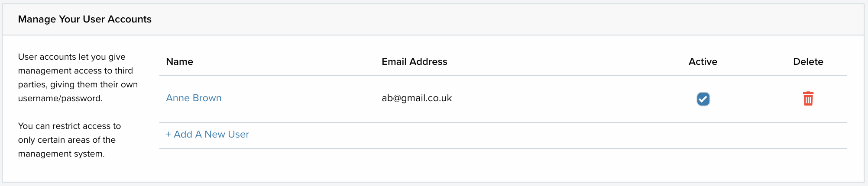
Task: Click the plus symbol before Add A New User
Action: [168, 135]
